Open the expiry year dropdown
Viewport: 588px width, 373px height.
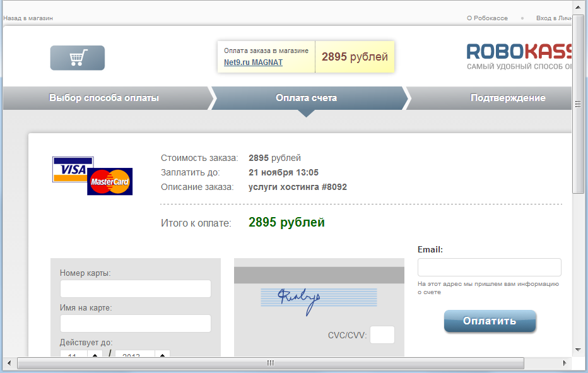pos(162,355)
